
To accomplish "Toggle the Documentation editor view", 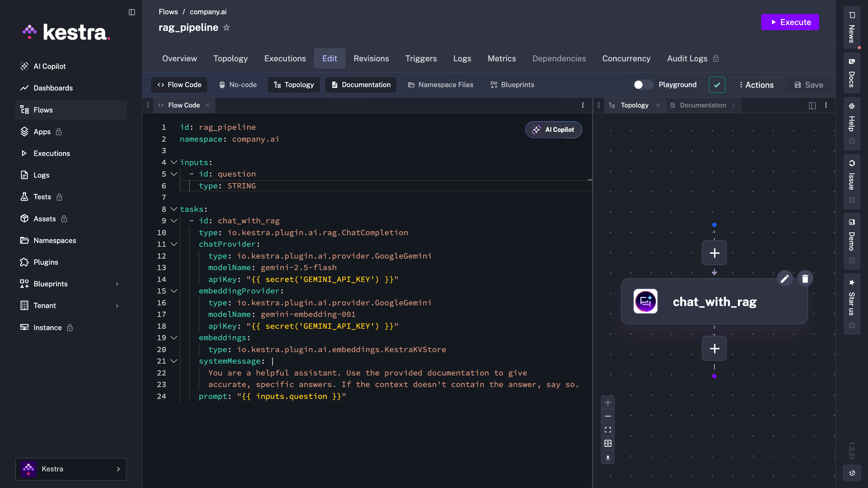I will click(361, 85).
